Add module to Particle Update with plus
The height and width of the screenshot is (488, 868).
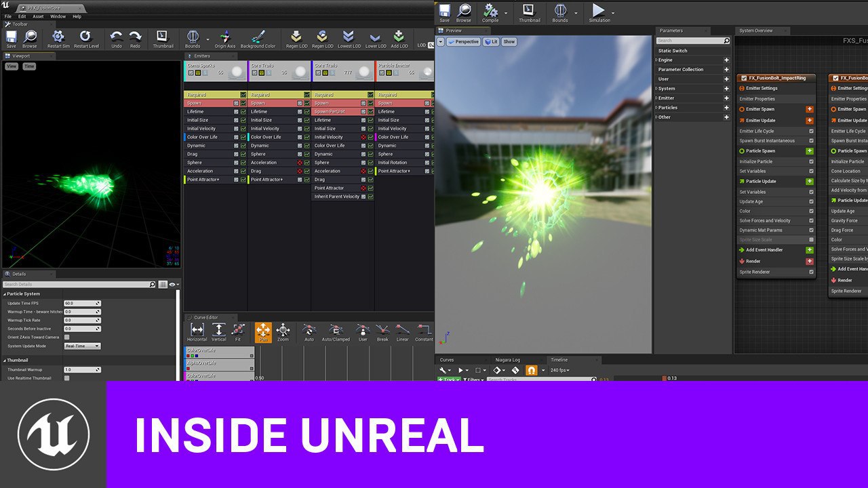coord(810,182)
